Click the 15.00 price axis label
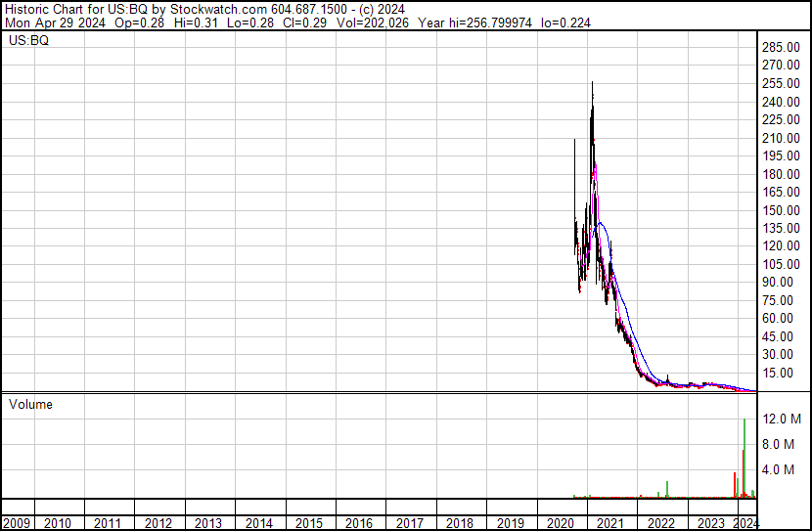 778,373
